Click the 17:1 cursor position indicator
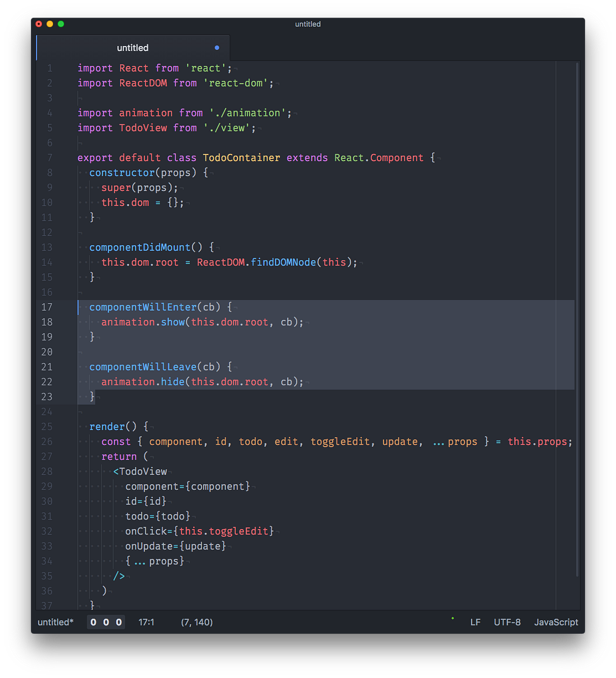Image resolution: width=616 pixels, height=678 pixels. [147, 622]
